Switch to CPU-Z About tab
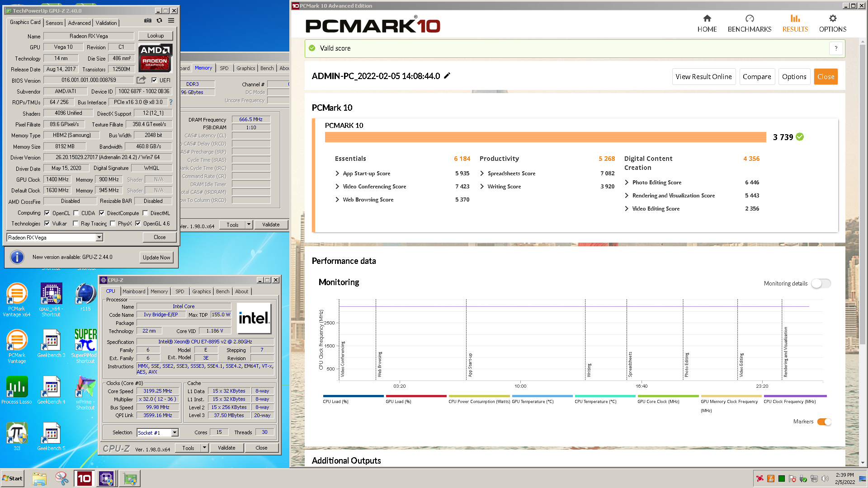The width and height of the screenshot is (868, 488). pos(242,291)
